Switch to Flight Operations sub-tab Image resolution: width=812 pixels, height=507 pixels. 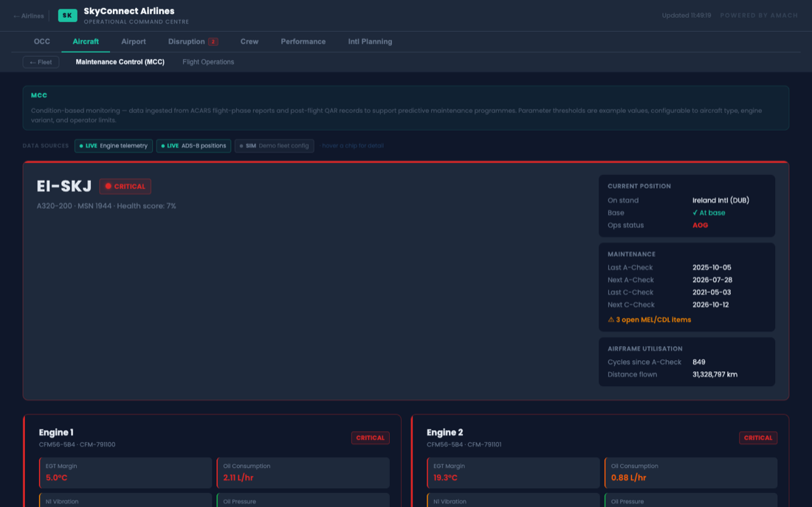pyautogui.click(x=208, y=62)
